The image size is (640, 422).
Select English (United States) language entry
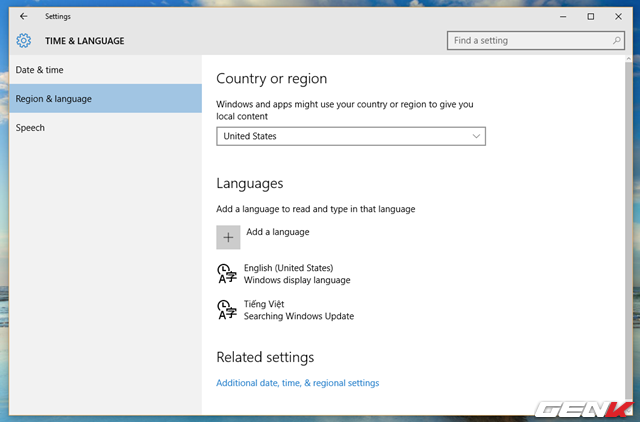point(286,274)
